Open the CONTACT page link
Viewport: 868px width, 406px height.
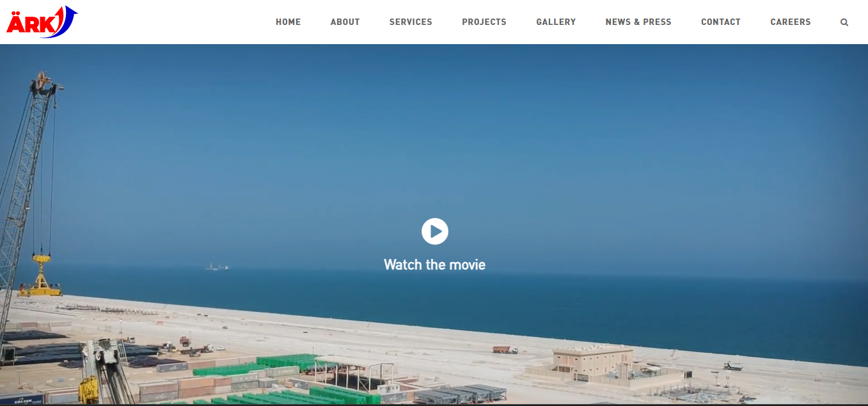720,22
